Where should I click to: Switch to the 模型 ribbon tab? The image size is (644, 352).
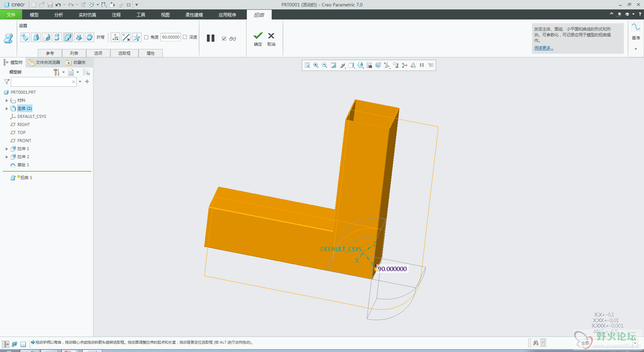click(x=34, y=15)
